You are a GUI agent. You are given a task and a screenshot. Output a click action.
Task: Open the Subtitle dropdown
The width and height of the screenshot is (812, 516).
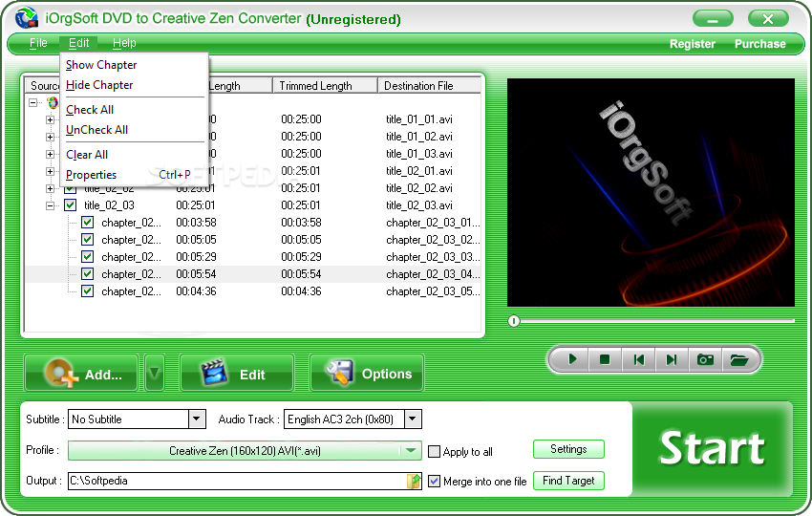pos(197,419)
